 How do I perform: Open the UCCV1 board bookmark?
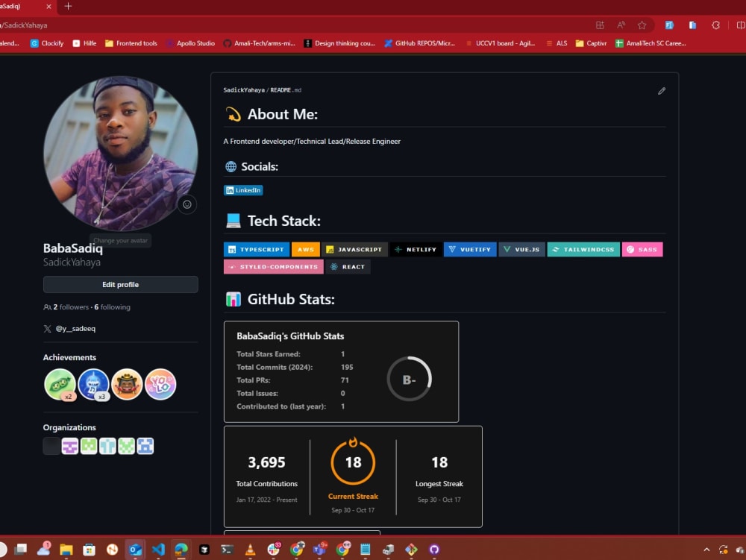click(500, 43)
